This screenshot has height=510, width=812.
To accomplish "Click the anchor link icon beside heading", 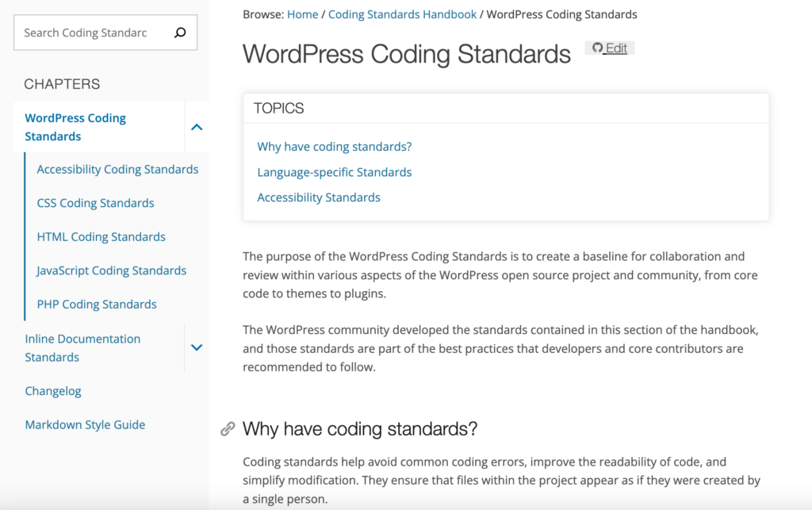I will pos(228,428).
